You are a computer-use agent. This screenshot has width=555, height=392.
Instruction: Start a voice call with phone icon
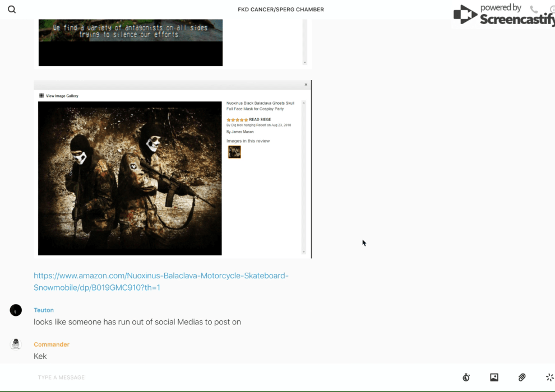(x=534, y=10)
